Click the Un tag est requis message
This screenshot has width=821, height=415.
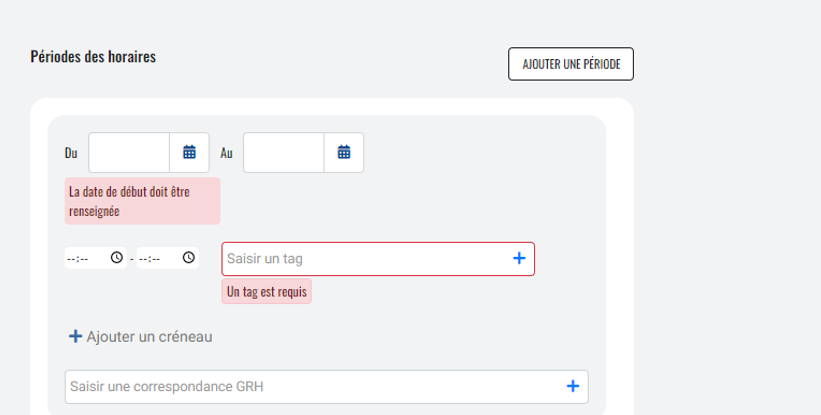click(x=267, y=292)
